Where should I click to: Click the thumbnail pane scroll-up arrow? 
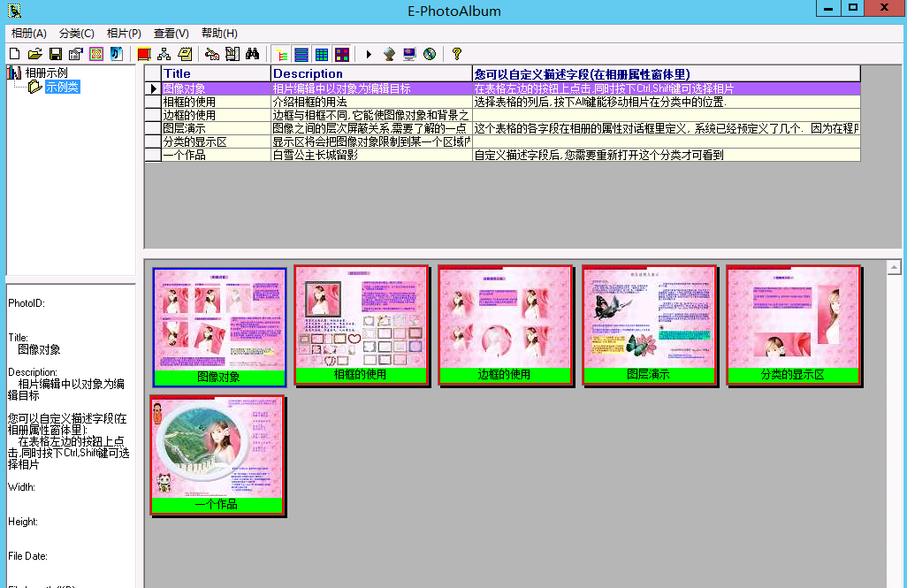(894, 267)
